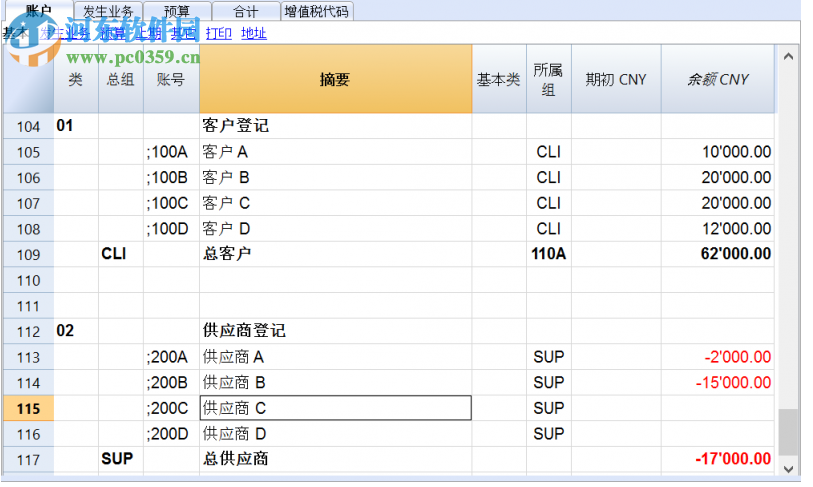The height and width of the screenshot is (487, 813).
Task: Select the CLI group cell in row 109
Action: pyautogui.click(x=121, y=254)
